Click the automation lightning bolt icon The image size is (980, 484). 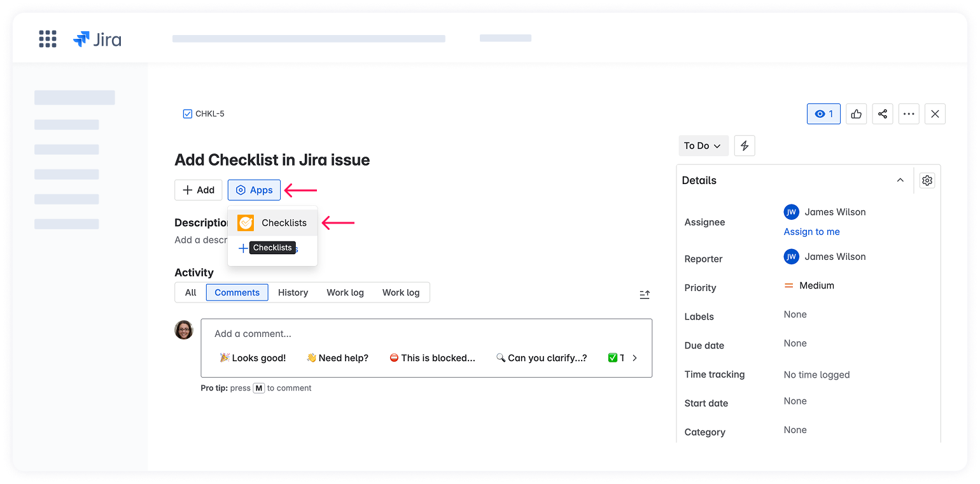pos(745,145)
